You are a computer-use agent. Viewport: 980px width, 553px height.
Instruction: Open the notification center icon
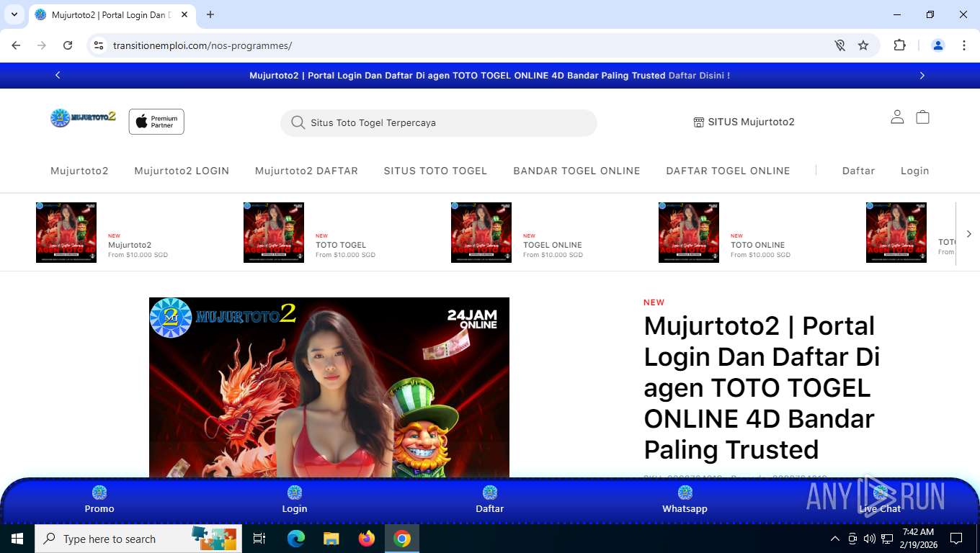tap(956, 539)
